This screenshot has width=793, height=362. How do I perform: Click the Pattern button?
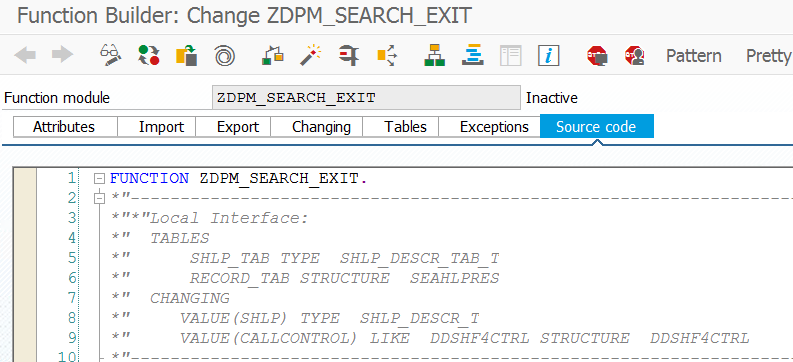(693, 56)
